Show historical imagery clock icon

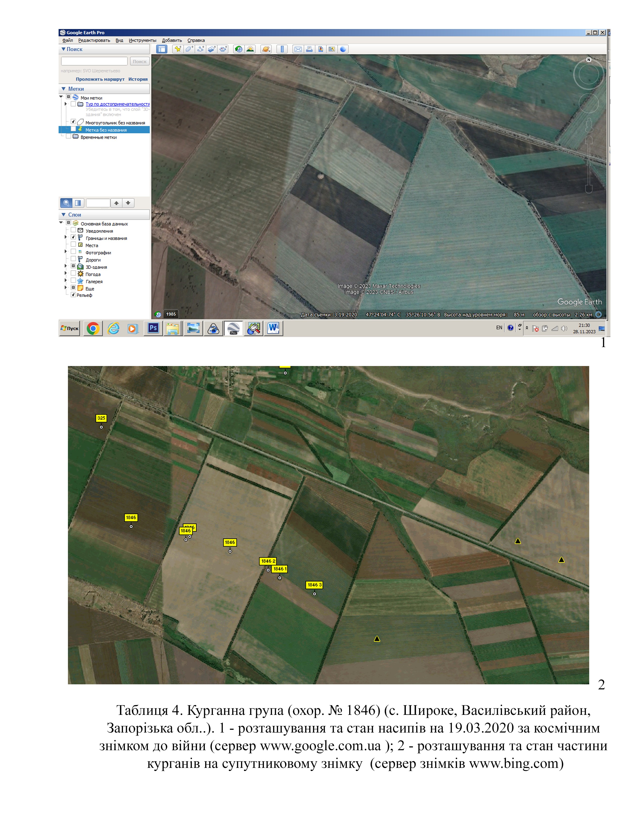239,49
